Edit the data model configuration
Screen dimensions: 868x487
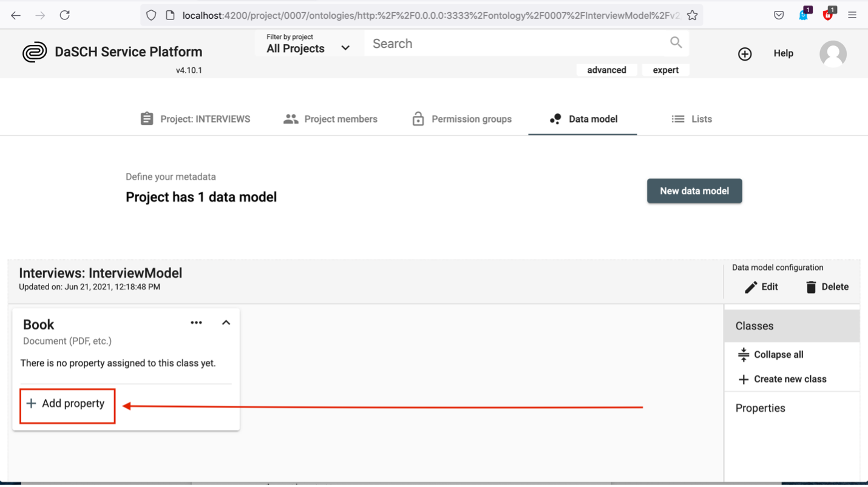(x=761, y=287)
